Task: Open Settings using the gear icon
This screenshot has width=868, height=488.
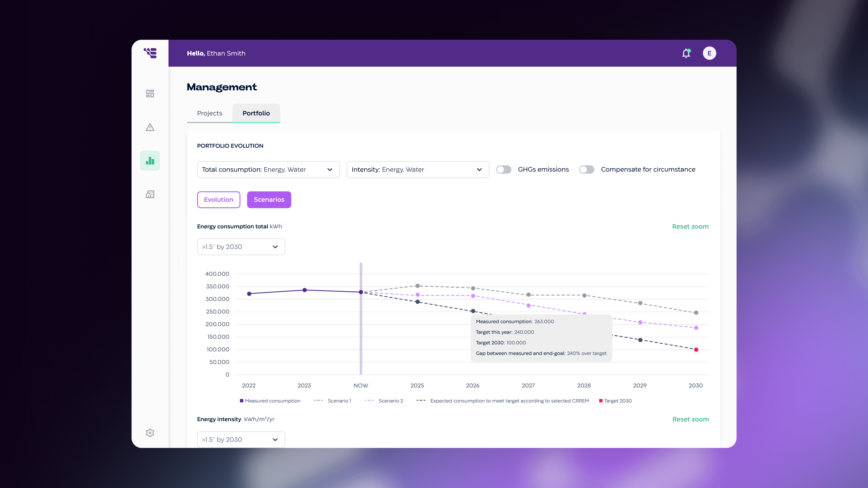Action: coord(150,433)
